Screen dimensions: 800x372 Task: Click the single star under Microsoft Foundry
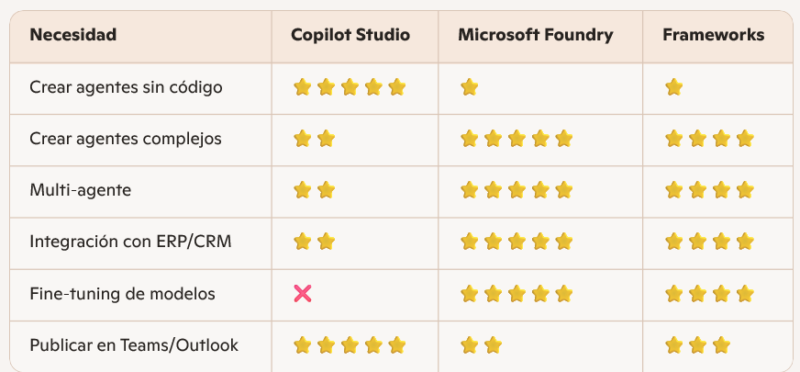pyautogui.click(x=469, y=87)
